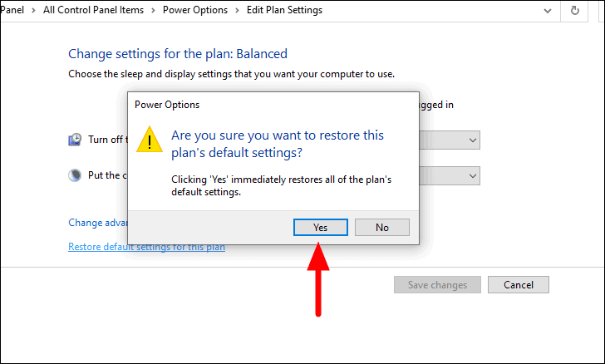Click the Turn off display monitor icon

75,140
